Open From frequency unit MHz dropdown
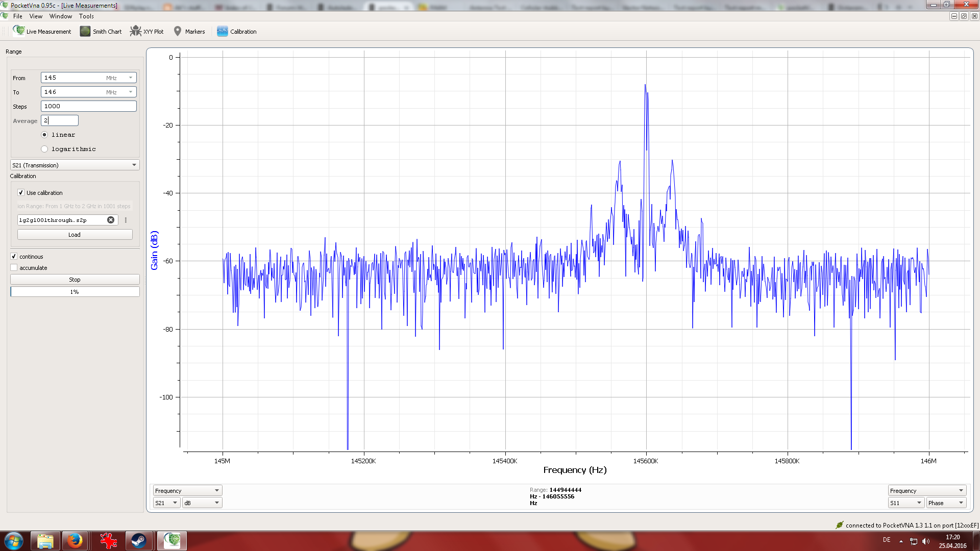 [131, 78]
